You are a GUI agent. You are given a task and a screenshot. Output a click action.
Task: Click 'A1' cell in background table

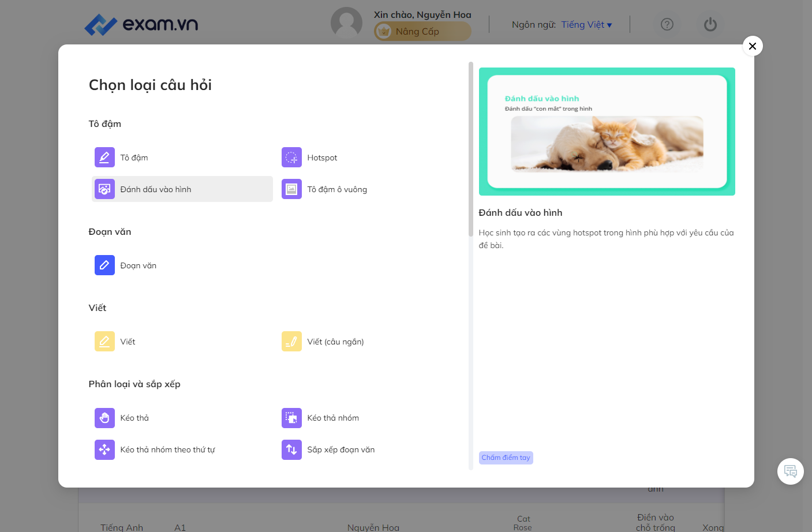pyautogui.click(x=180, y=527)
